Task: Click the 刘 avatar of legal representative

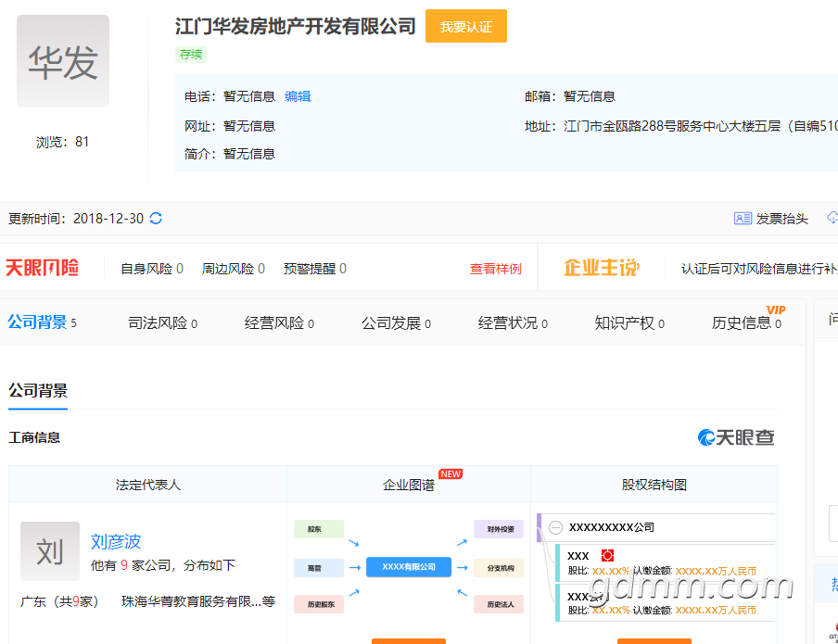Action: point(50,551)
